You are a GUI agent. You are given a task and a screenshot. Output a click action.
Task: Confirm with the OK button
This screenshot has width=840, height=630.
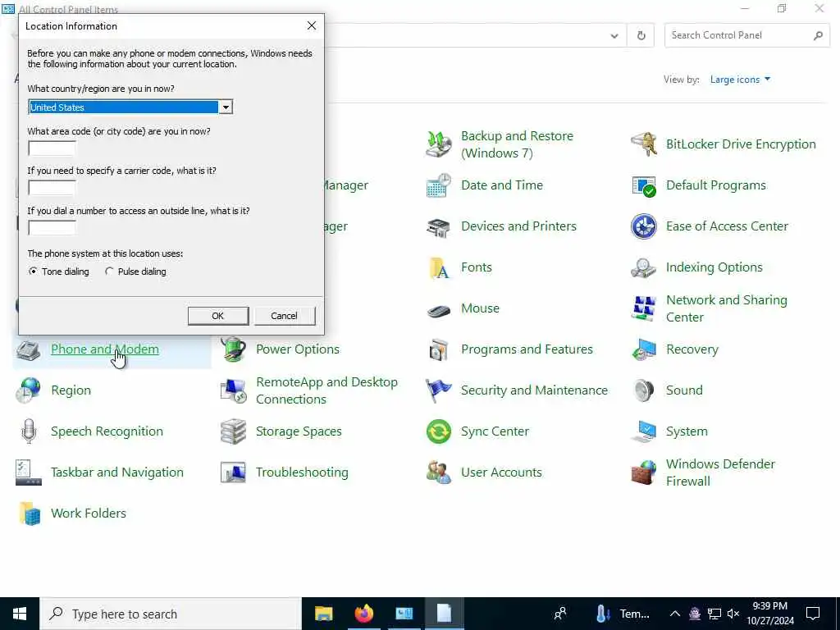218,316
